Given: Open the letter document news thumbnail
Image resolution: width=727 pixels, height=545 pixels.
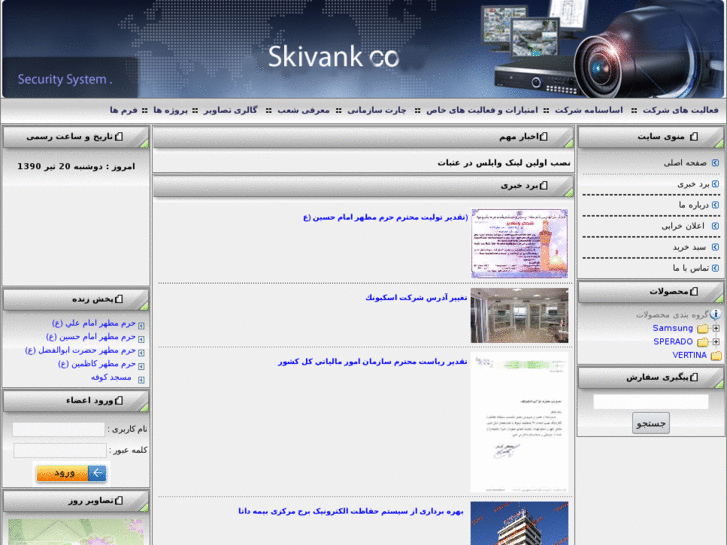Looking at the screenshot, I should (x=519, y=422).
